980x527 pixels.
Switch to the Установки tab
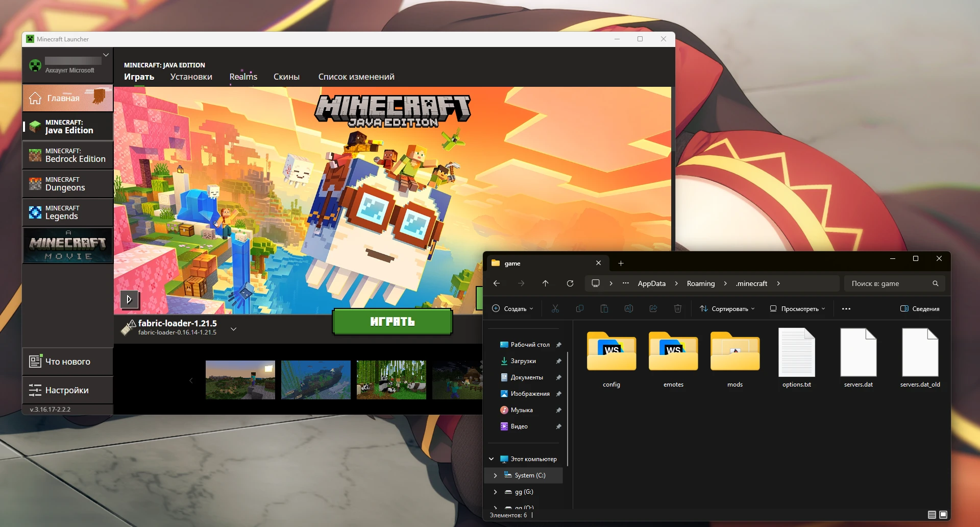(191, 77)
